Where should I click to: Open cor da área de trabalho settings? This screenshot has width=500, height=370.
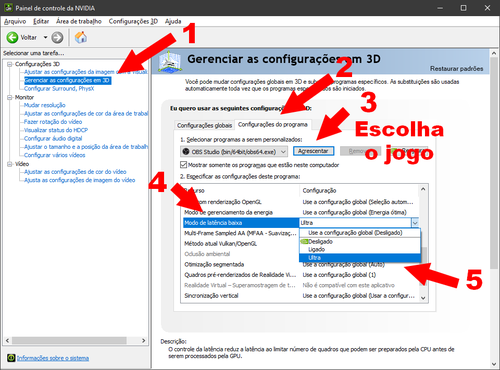86,113
